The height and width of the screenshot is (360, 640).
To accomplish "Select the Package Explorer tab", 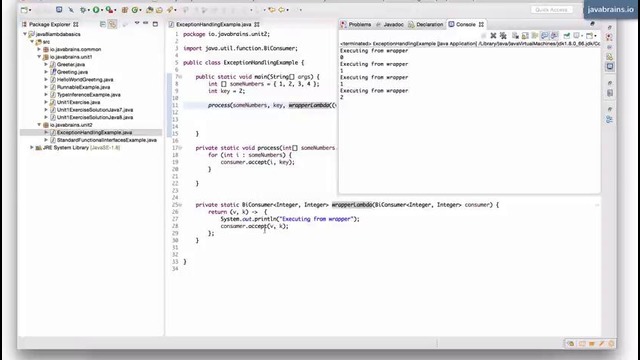I will point(49,24).
